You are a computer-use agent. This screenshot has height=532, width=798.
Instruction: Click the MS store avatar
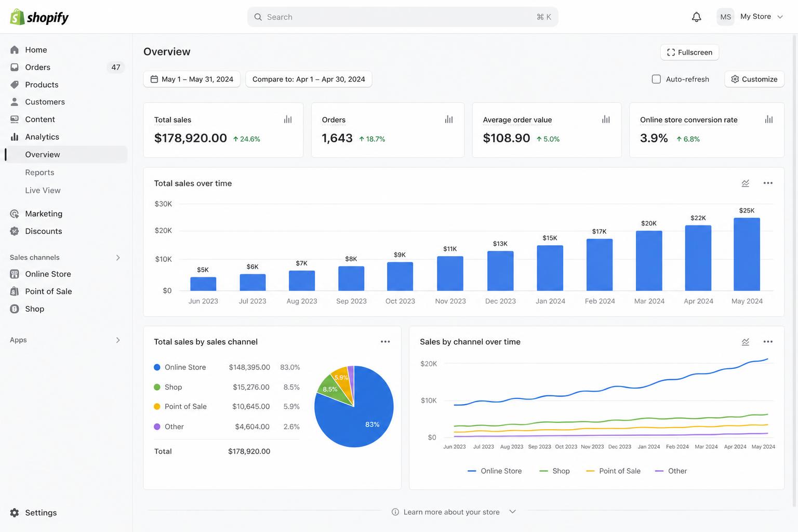coord(725,17)
